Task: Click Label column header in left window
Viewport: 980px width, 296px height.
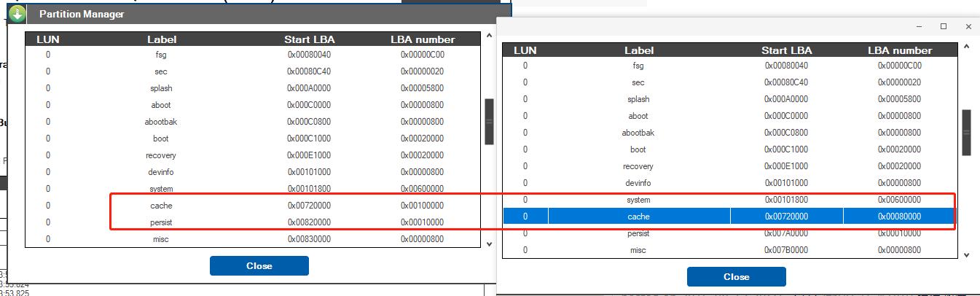Action: point(162,39)
